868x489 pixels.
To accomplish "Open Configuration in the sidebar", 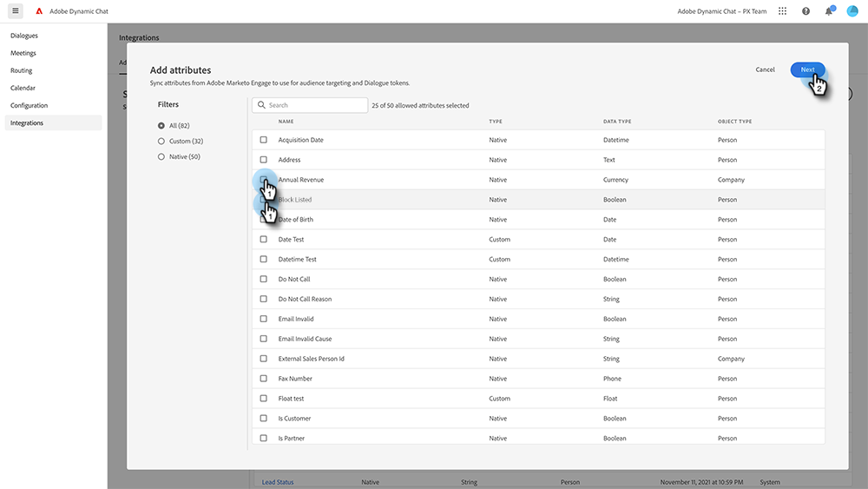I will [x=53, y=106].
